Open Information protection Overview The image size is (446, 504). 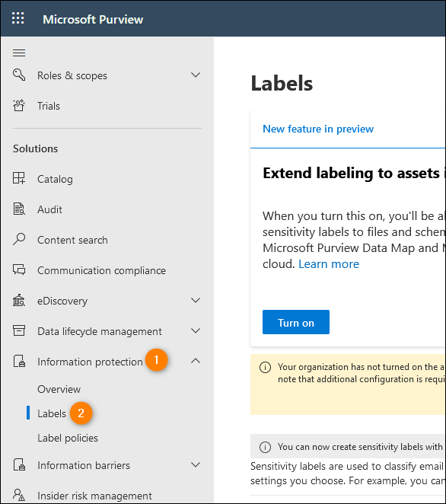[x=59, y=389]
